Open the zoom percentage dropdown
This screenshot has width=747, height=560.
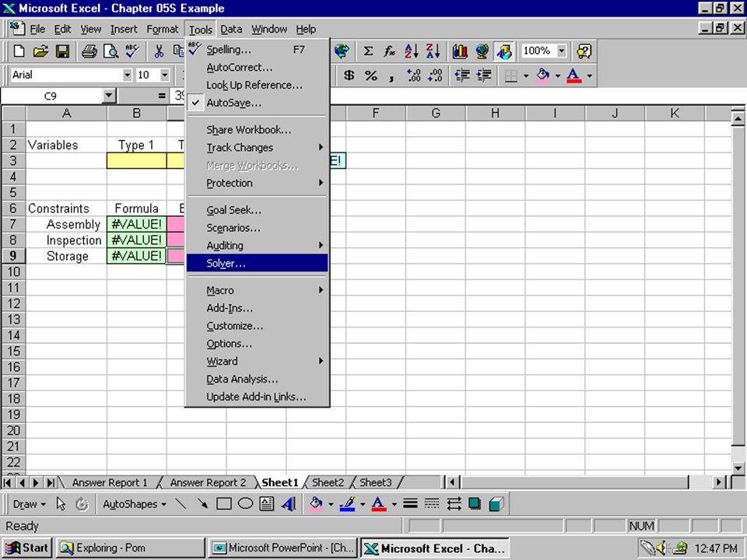562,51
